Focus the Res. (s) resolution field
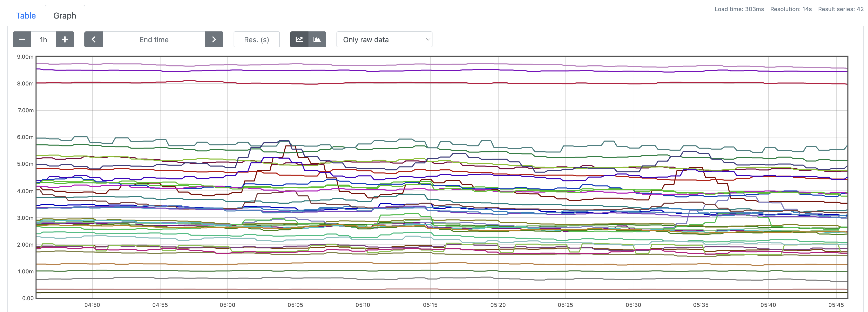 click(256, 39)
